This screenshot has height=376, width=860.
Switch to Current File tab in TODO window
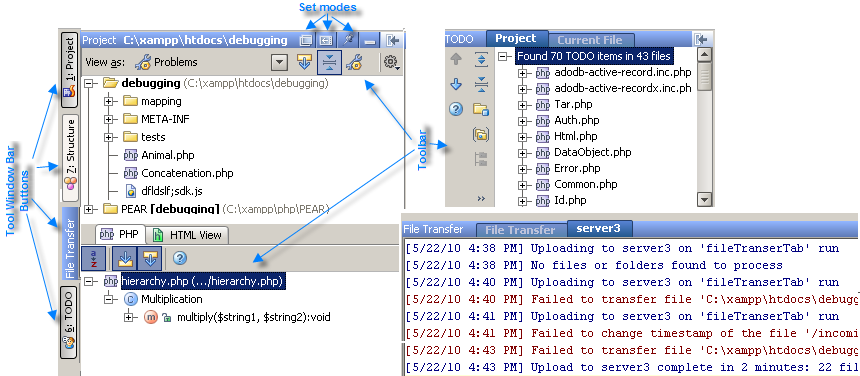pos(590,40)
